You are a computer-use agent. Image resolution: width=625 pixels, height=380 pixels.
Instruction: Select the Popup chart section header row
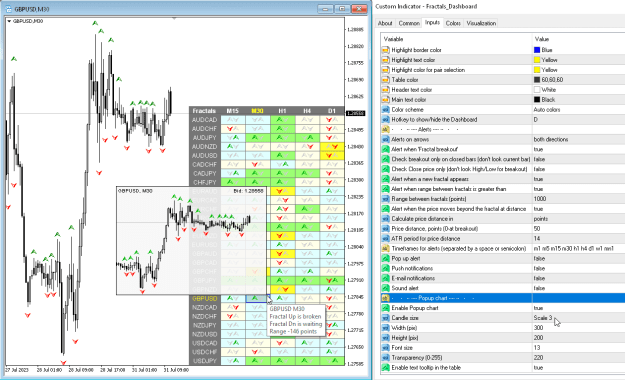click(503, 298)
